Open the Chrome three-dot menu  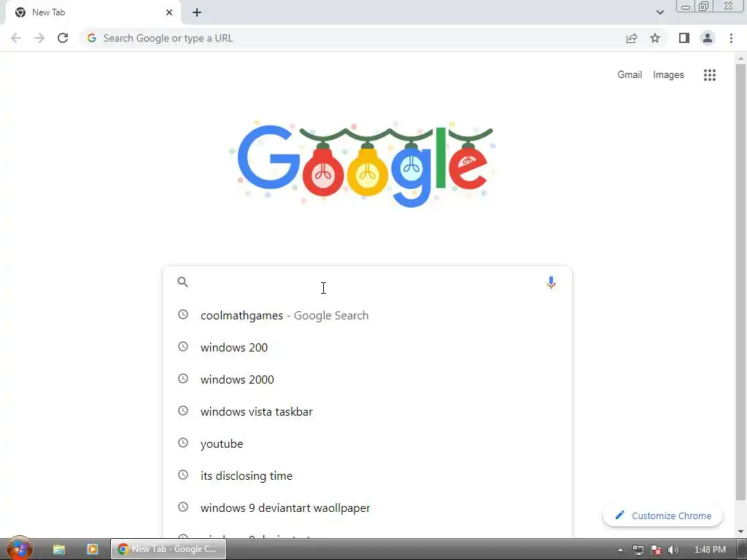click(x=731, y=38)
